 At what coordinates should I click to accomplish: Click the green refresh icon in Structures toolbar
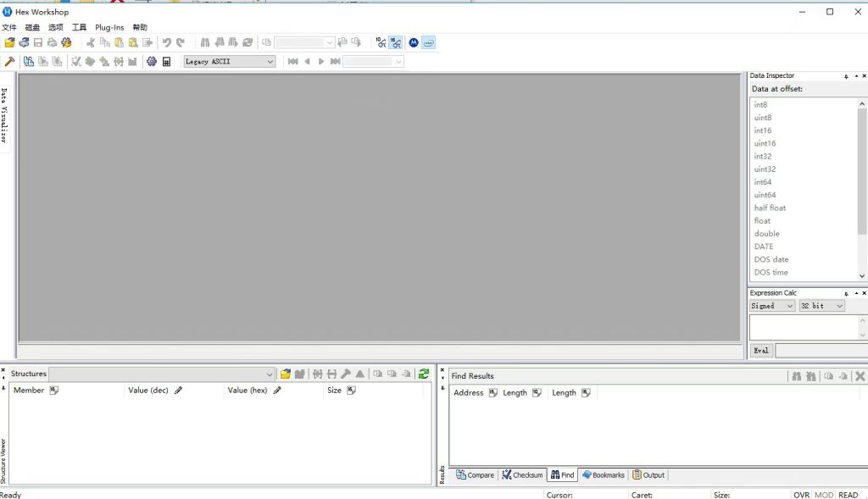coord(423,374)
